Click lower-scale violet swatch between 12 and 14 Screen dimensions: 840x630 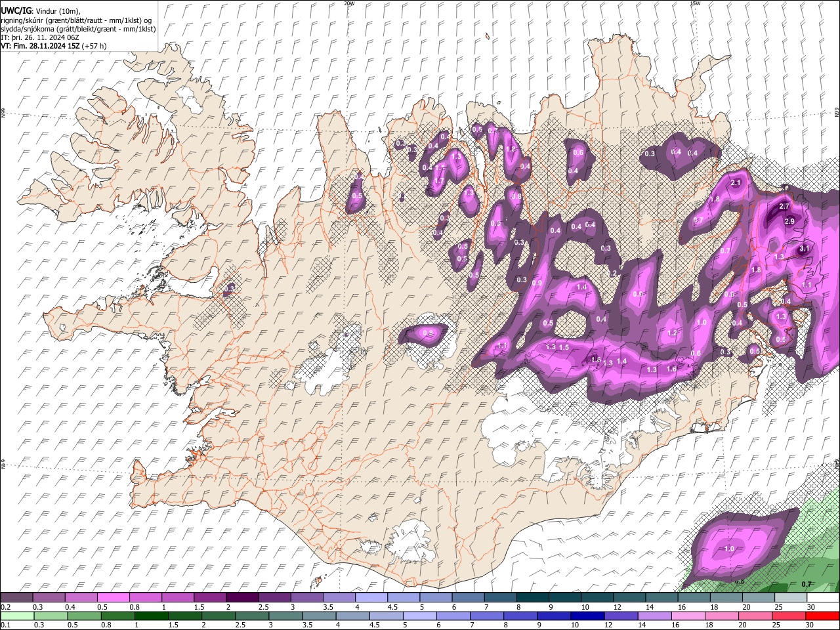point(621,616)
